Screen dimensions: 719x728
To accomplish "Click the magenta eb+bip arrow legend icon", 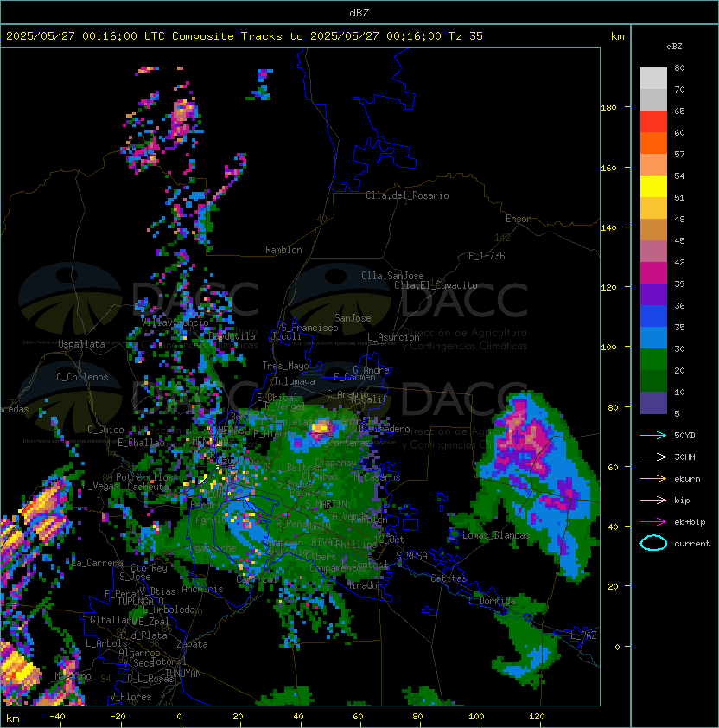I will pyautogui.click(x=653, y=522).
